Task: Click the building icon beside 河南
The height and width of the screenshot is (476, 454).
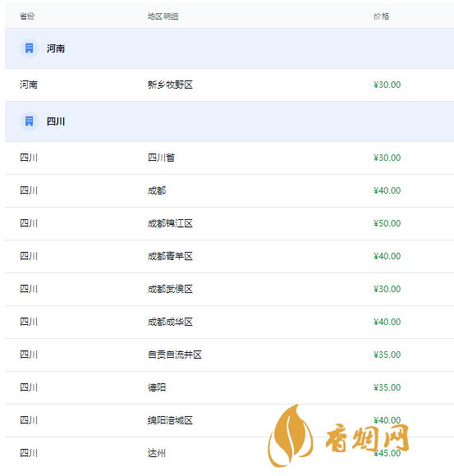Action: (x=30, y=48)
